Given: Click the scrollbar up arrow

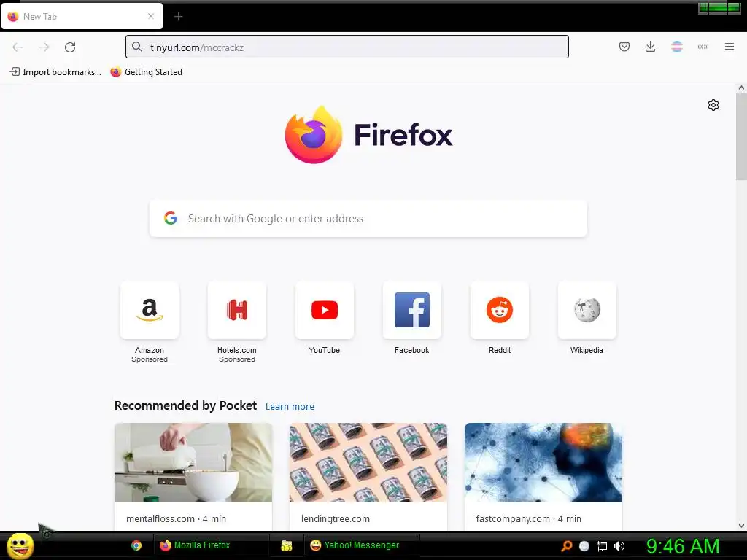Looking at the screenshot, I should click(x=741, y=87).
